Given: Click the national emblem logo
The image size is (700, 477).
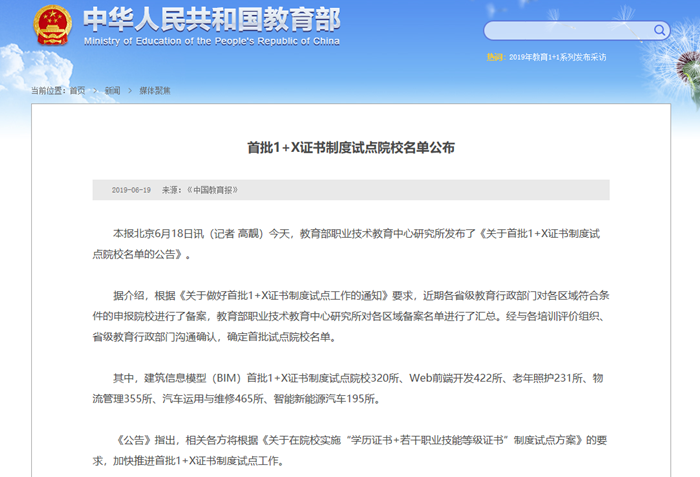Looking at the screenshot, I should click(x=53, y=25).
